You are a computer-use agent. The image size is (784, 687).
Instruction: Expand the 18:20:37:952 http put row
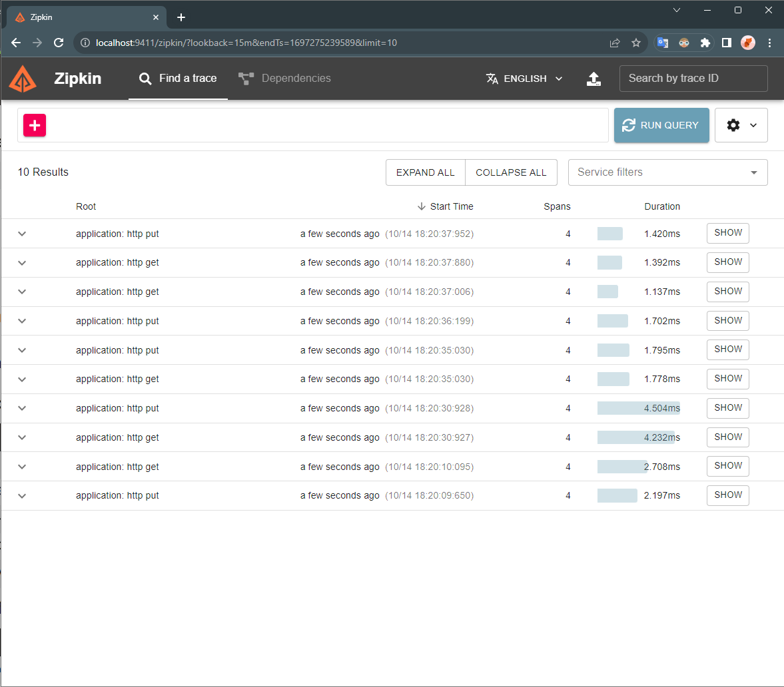(x=22, y=234)
